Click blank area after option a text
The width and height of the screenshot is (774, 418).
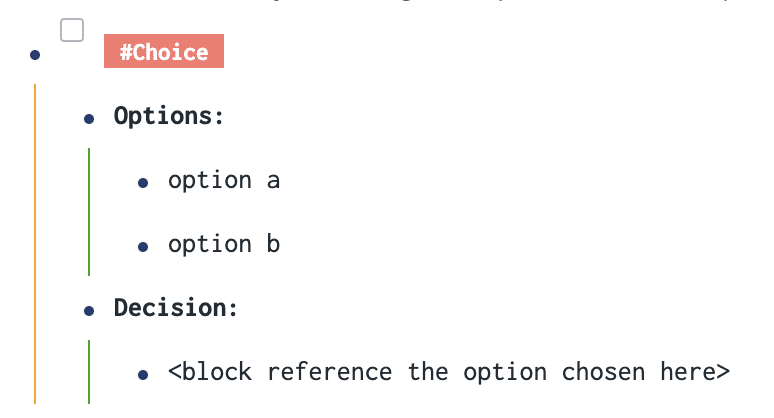pyautogui.click(x=518, y=181)
